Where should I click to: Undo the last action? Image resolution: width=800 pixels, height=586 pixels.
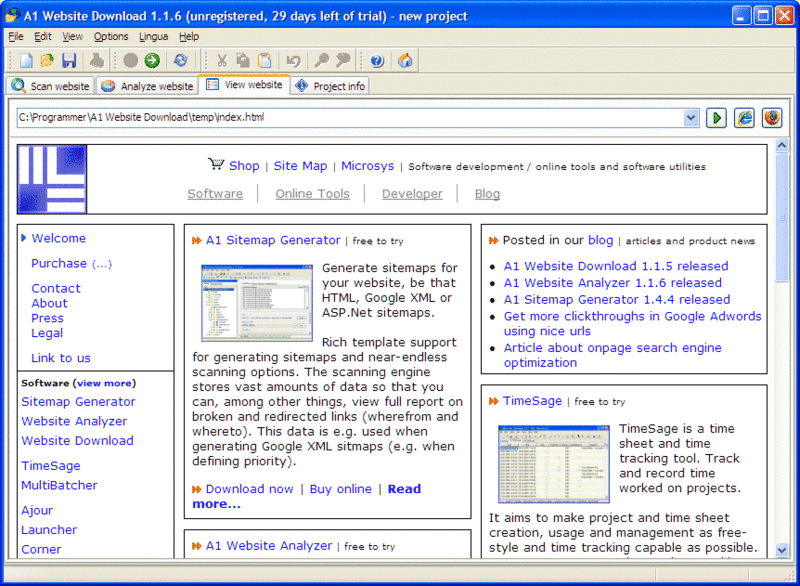coord(294,61)
